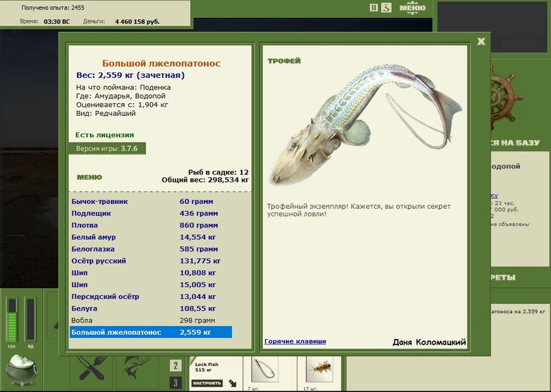551x392 pixels.
Task: Select the Персидский осётр row
Action: tap(151, 297)
